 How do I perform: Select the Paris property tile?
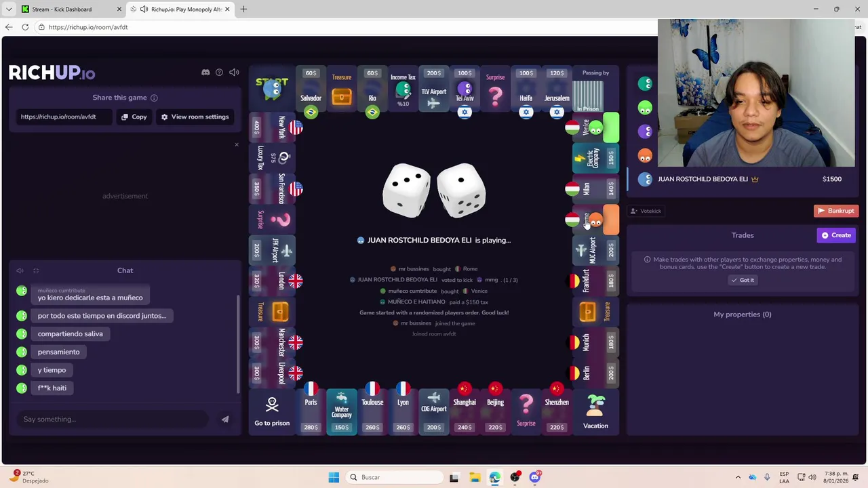point(311,411)
